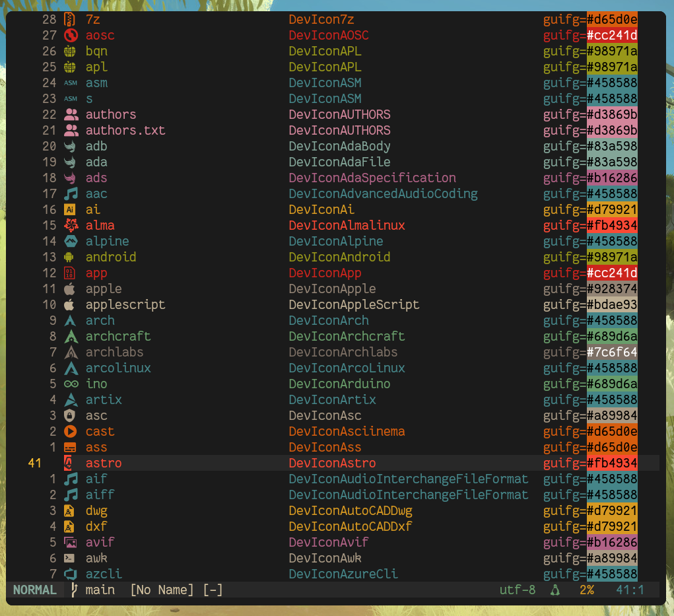Image resolution: width=674 pixels, height=616 pixels.
Task: Click current line number 41
Action: pos(34,463)
